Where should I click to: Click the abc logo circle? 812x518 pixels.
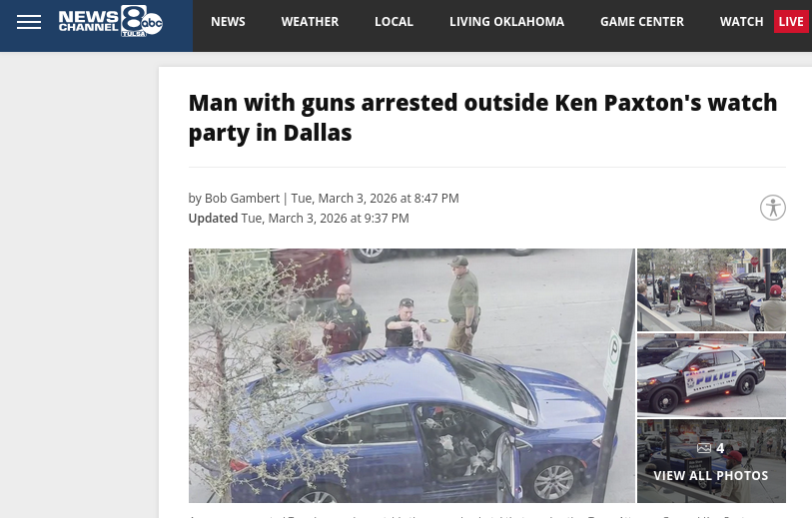point(152,23)
